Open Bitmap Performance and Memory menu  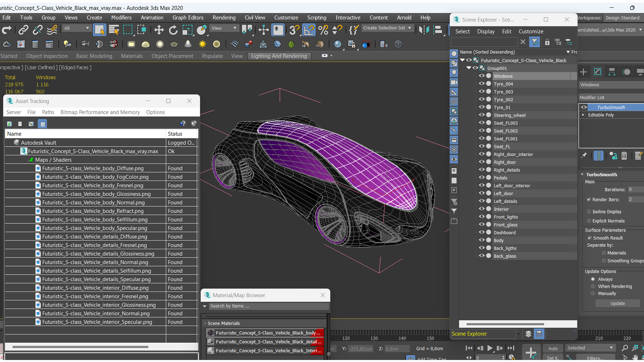click(100, 112)
